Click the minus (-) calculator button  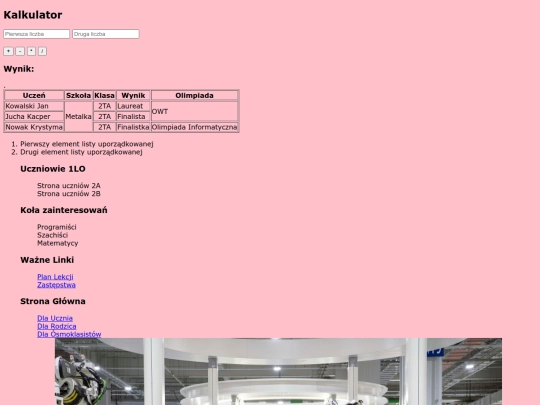point(20,51)
